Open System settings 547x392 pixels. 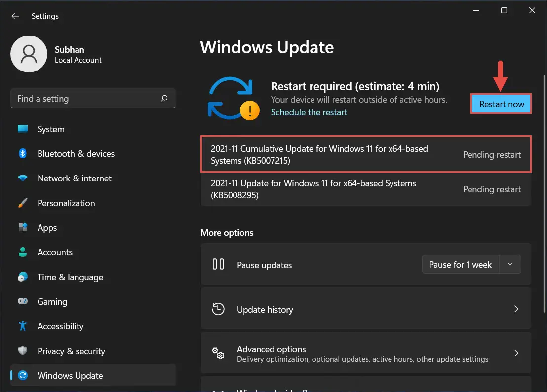pyautogui.click(x=93, y=129)
